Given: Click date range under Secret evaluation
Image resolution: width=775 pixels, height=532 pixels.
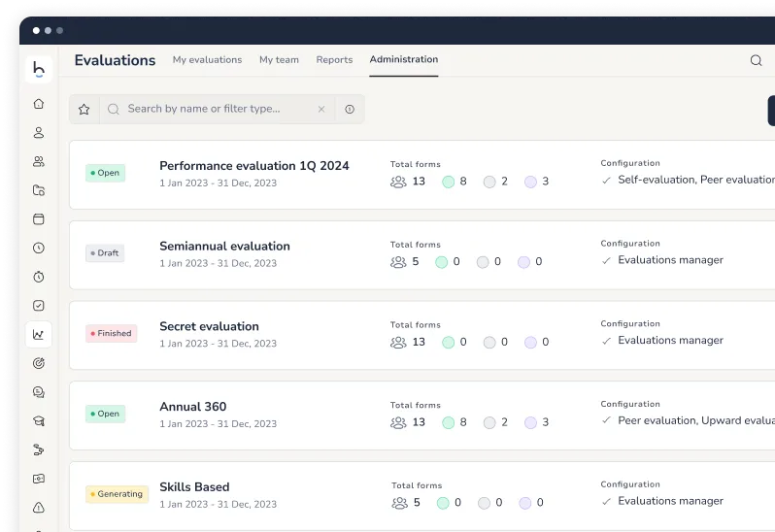Looking at the screenshot, I should pos(218,344).
